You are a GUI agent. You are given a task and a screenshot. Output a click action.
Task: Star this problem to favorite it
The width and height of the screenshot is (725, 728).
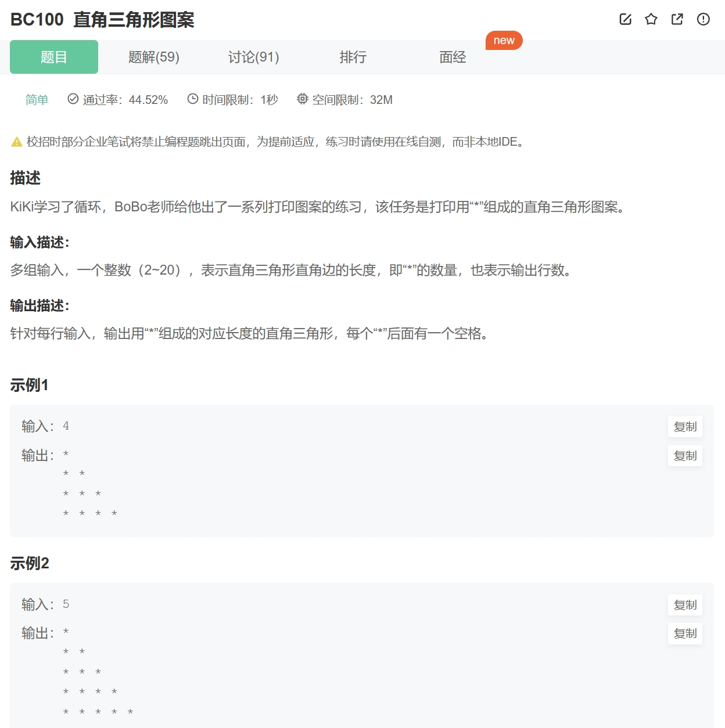(651, 19)
